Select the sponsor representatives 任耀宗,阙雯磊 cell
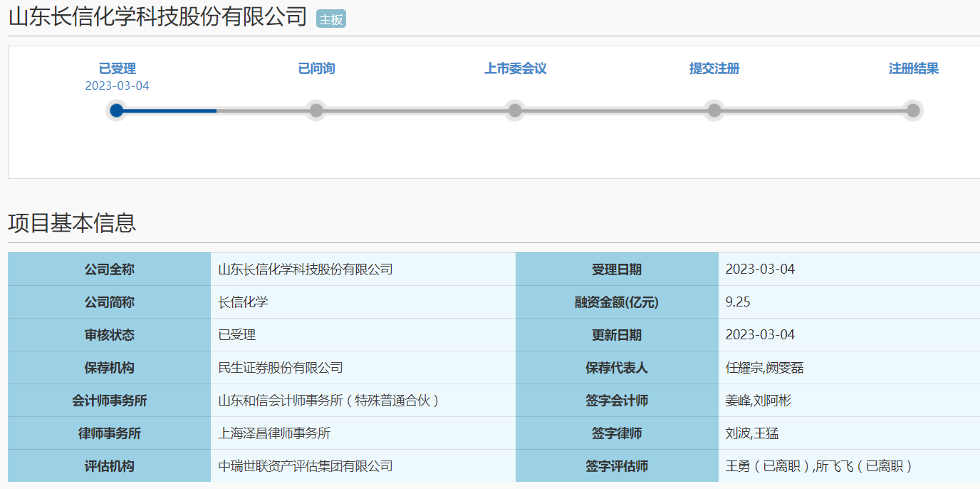The image size is (980, 489). [x=764, y=368]
